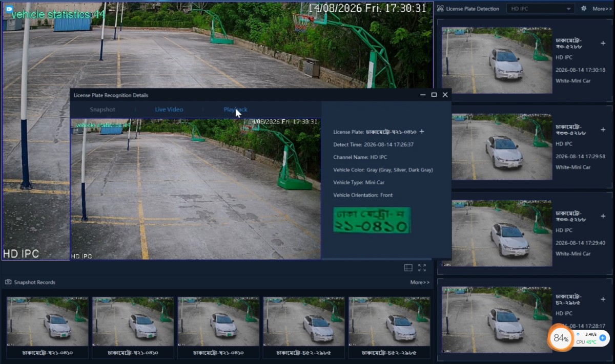Open the car thumbnail captured at 17:29:40

pyautogui.click(x=497, y=233)
